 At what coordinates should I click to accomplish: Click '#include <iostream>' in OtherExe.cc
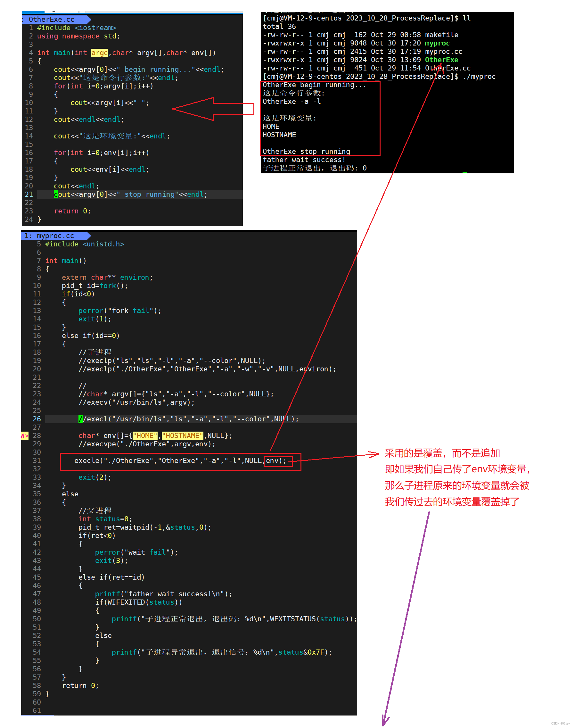point(77,28)
